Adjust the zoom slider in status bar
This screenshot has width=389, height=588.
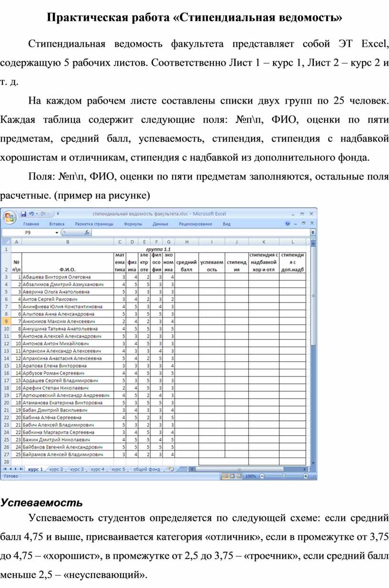(284, 476)
